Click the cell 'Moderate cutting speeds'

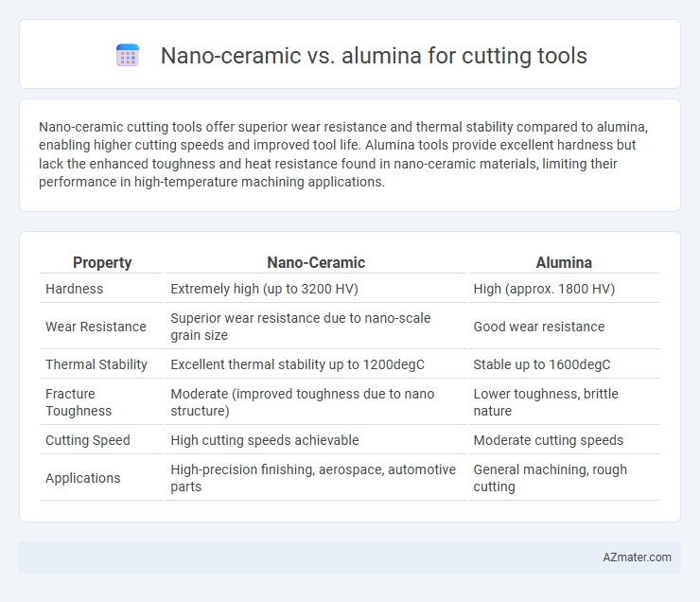coord(549,440)
